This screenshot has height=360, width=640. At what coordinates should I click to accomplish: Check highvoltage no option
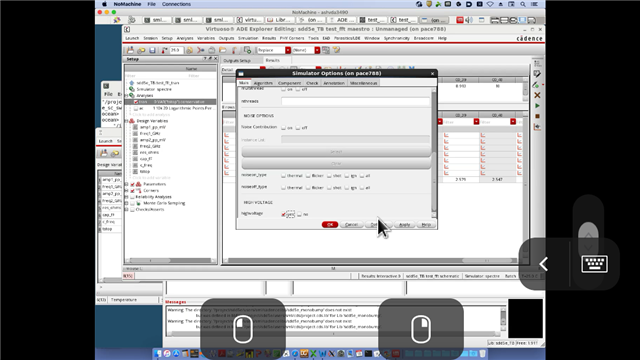click(x=299, y=214)
